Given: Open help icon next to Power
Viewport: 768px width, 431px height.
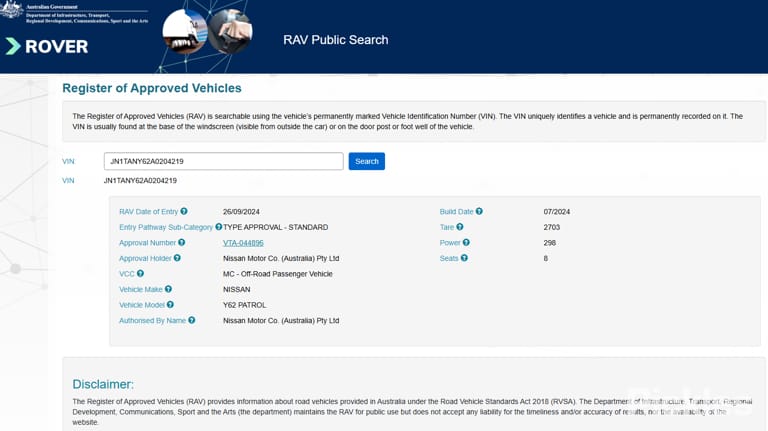Looking at the screenshot, I should [x=466, y=242].
